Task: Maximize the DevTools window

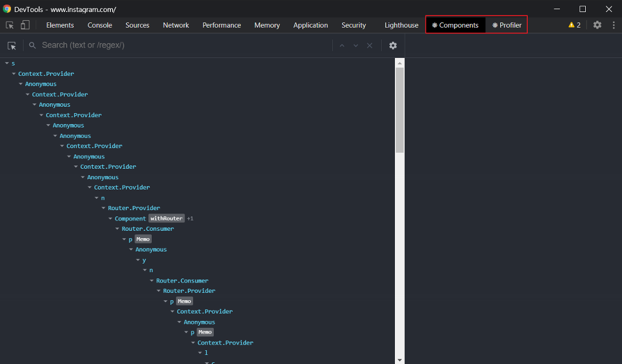Action: pos(582,9)
